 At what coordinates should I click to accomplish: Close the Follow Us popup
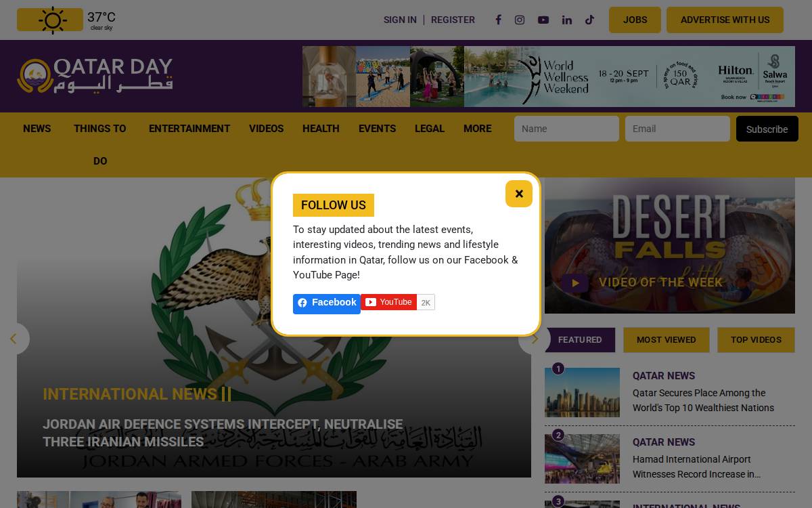[x=519, y=194]
